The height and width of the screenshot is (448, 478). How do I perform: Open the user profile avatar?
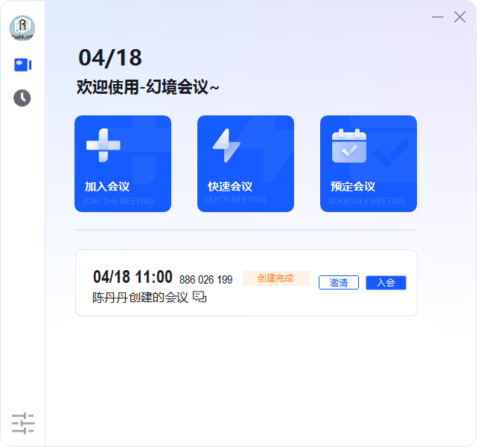[22, 28]
